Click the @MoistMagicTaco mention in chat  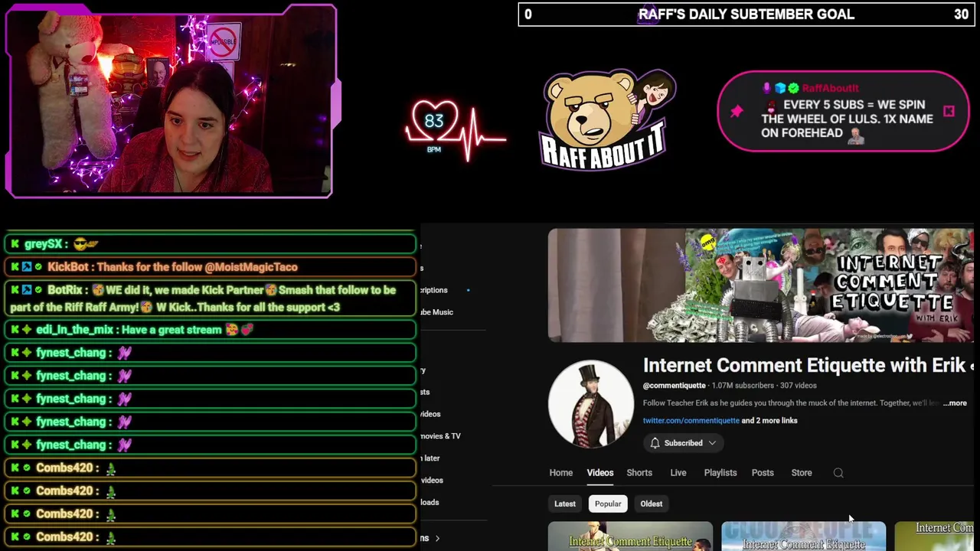251,267
